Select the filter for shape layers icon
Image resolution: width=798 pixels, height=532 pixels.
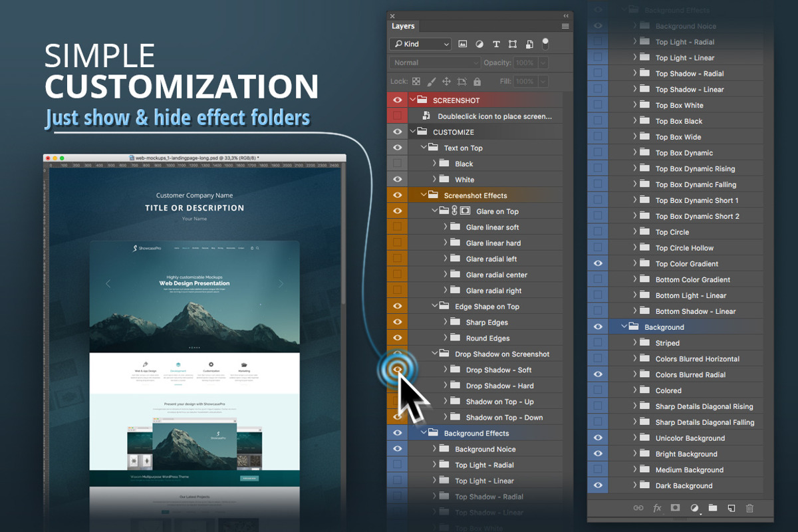click(x=513, y=44)
